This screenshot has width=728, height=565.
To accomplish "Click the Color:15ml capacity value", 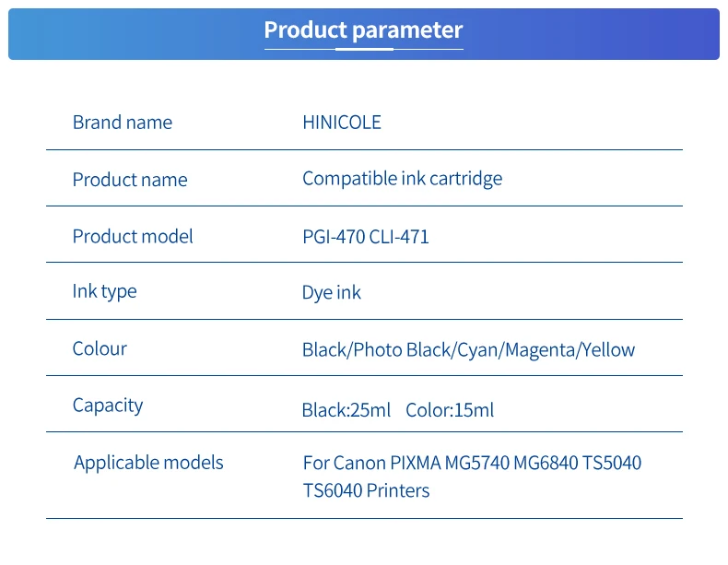I will [x=450, y=410].
